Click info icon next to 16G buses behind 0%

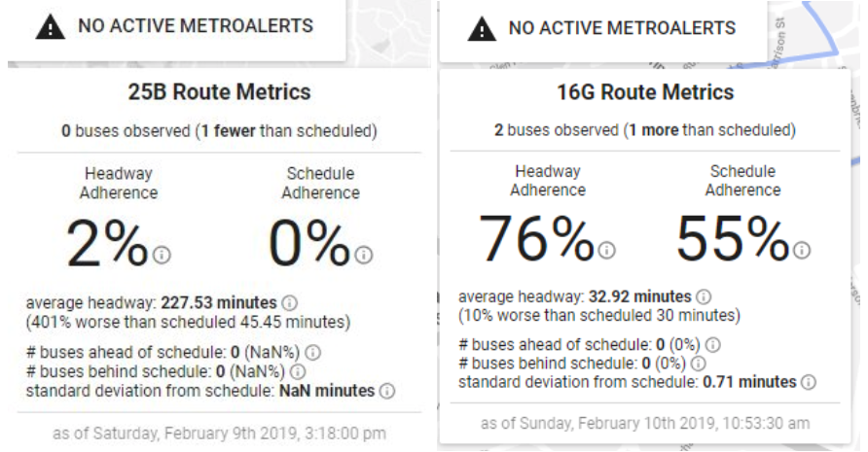699,364
